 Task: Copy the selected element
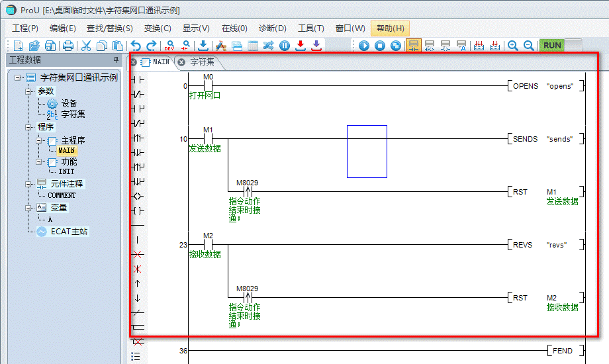(x=102, y=46)
